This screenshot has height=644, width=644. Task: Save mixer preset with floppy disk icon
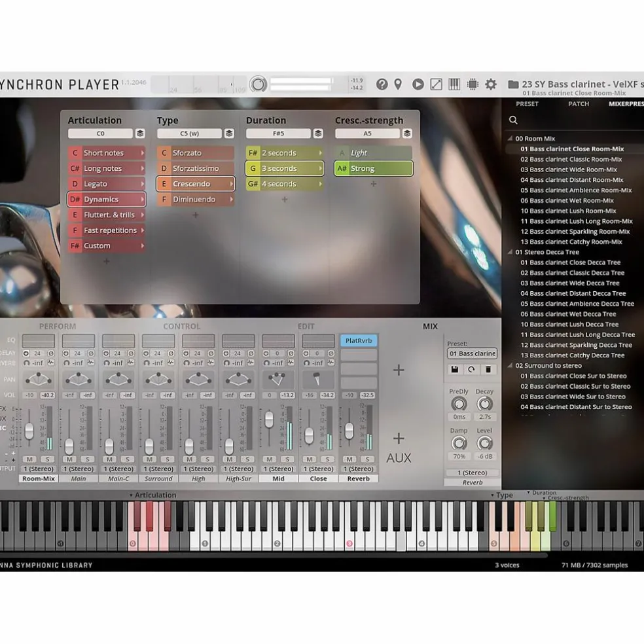point(455,369)
